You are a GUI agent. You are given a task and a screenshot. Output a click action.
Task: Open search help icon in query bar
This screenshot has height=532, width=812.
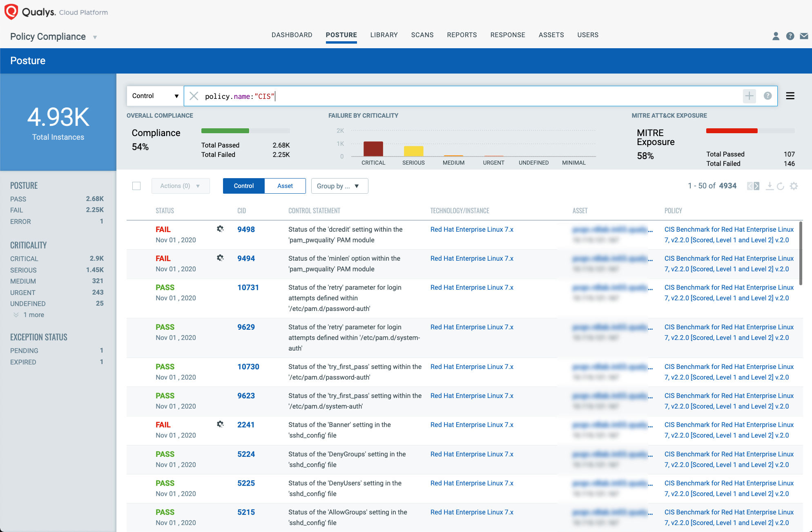click(767, 96)
